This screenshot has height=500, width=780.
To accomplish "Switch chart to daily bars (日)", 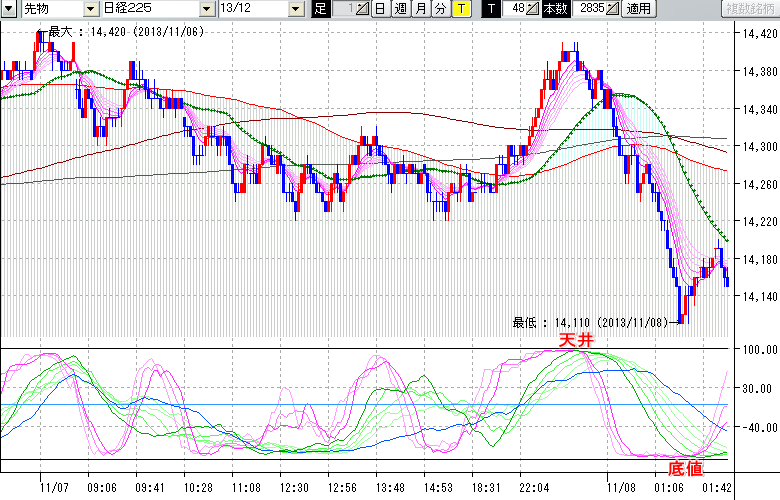I will click(381, 9).
